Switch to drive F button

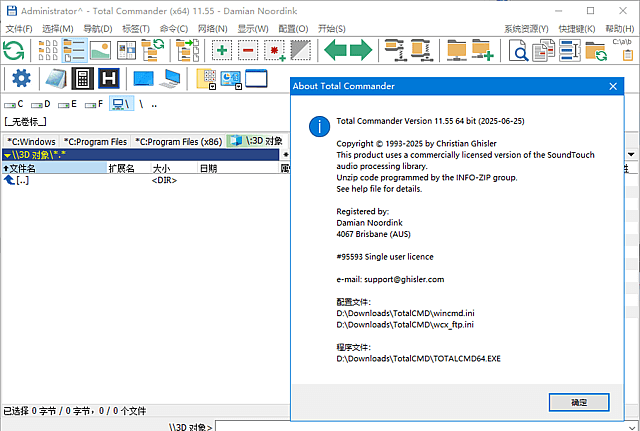94,104
